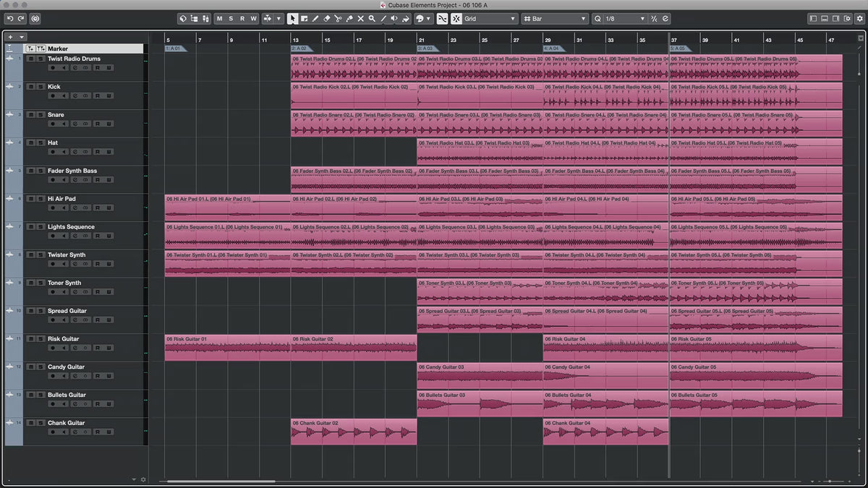The height and width of the screenshot is (488, 868).
Task: Select the Scissors split tool
Action: click(338, 18)
